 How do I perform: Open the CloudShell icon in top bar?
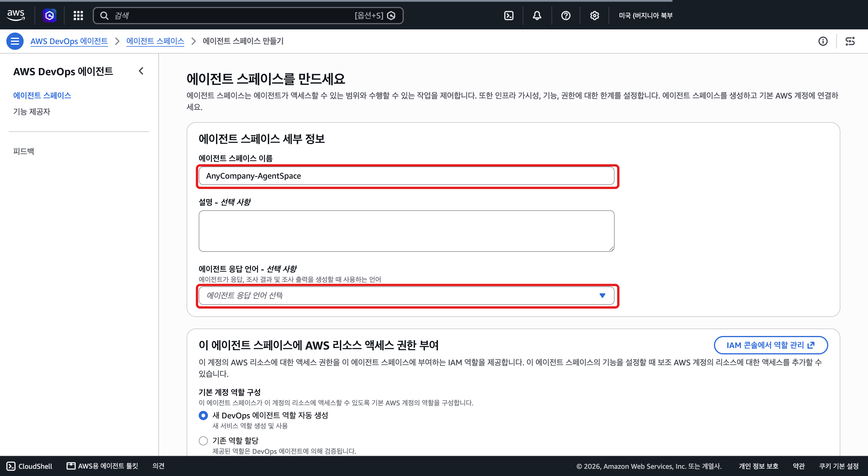click(x=509, y=16)
